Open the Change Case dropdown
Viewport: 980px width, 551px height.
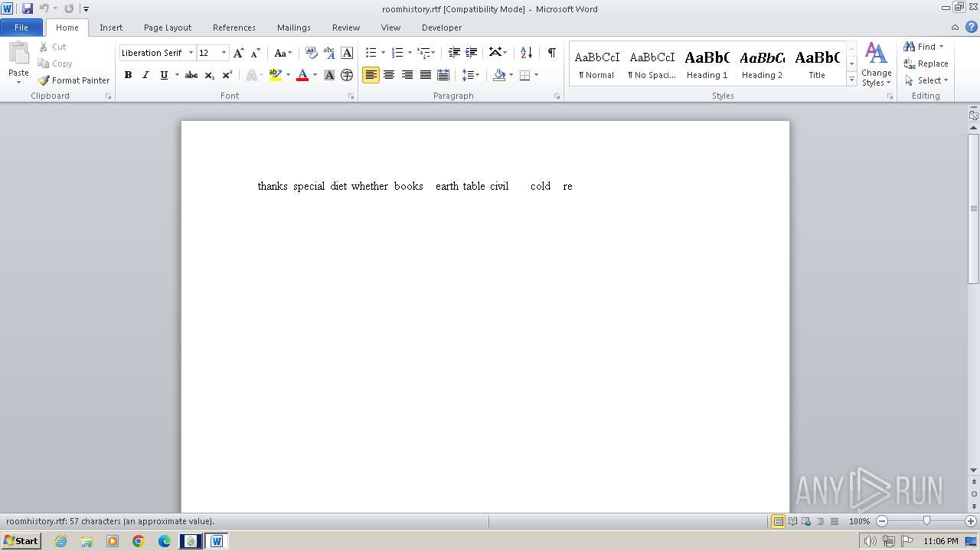point(283,53)
